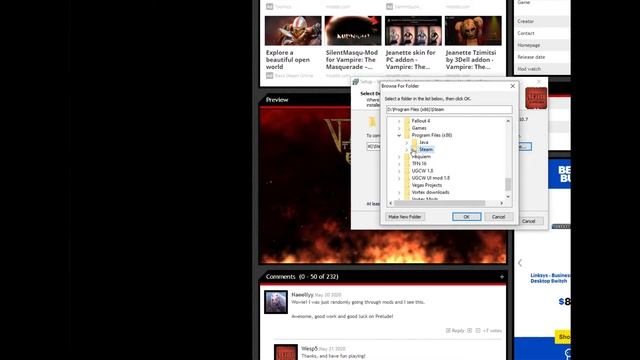Expand the Vortex downloads folder arrow
640x360 pixels.
click(x=399, y=192)
